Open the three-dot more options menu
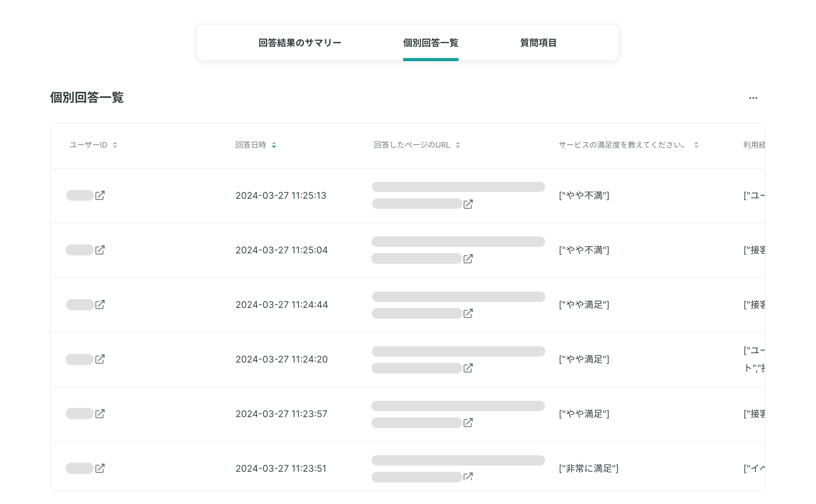This screenshot has width=816, height=504. (x=753, y=98)
